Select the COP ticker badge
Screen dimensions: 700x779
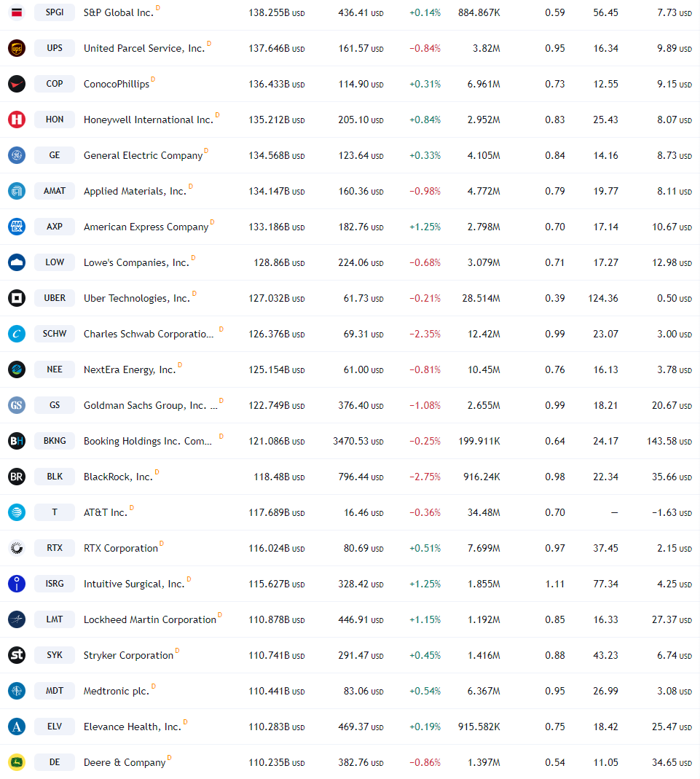pyautogui.click(x=55, y=84)
